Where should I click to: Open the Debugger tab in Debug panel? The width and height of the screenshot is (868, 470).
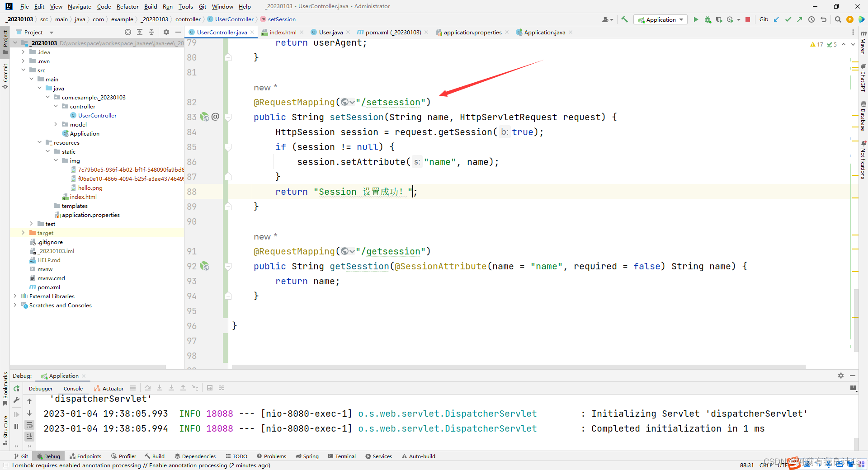click(41, 388)
